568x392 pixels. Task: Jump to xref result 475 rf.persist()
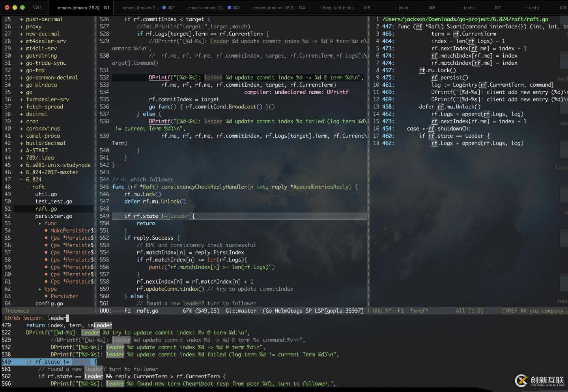(x=425, y=78)
